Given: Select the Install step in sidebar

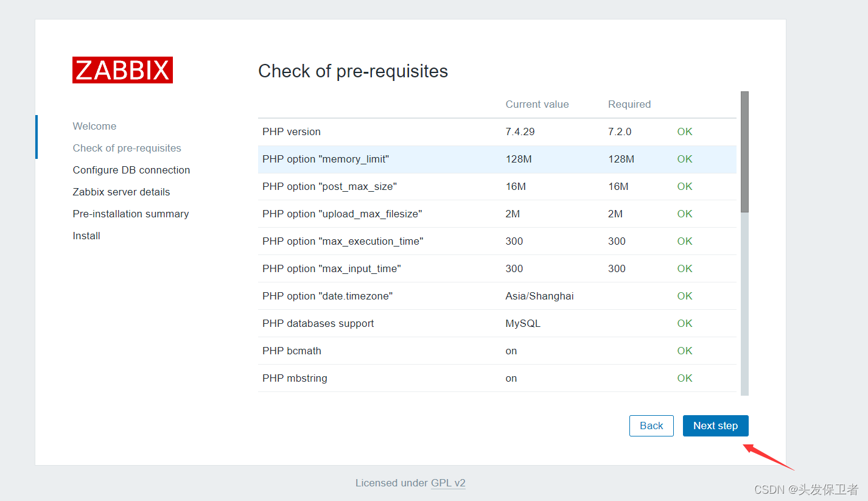Looking at the screenshot, I should tap(86, 236).
